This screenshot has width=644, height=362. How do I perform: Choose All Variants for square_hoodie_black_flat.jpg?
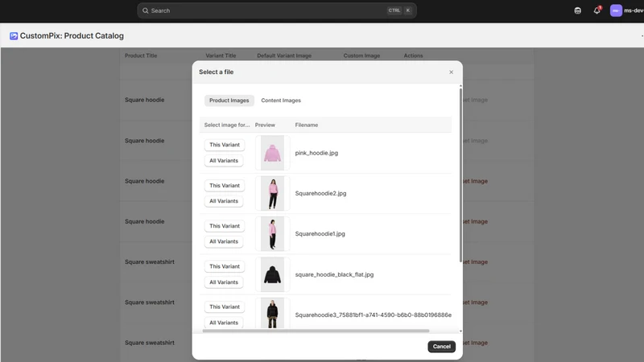click(x=224, y=282)
